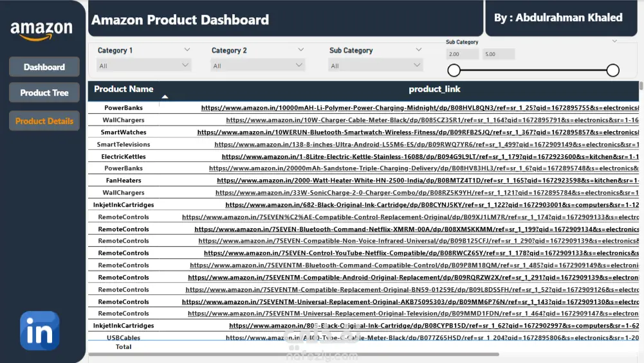The height and width of the screenshot is (363, 644).
Task: Expand the range slicer options chevron
Action: [x=614, y=41]
